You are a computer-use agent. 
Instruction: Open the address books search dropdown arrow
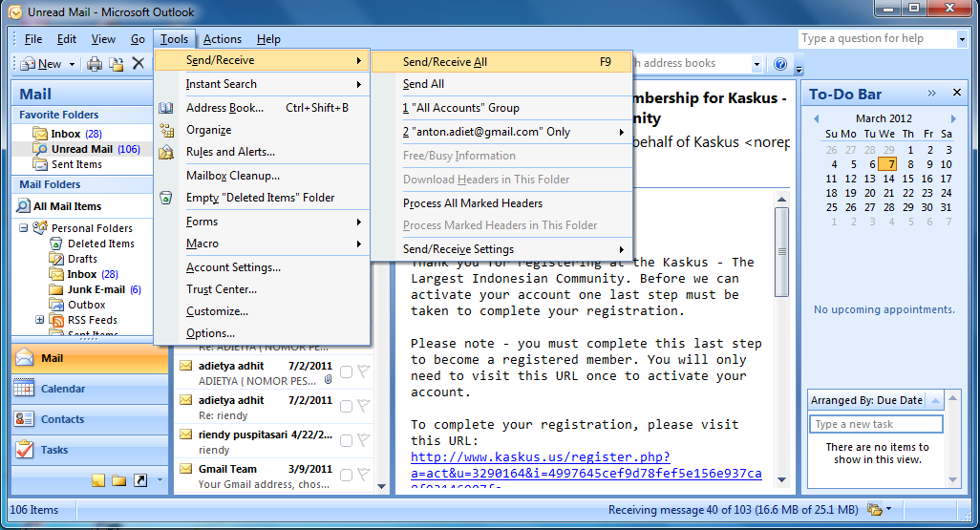click(x=756, y=64)
